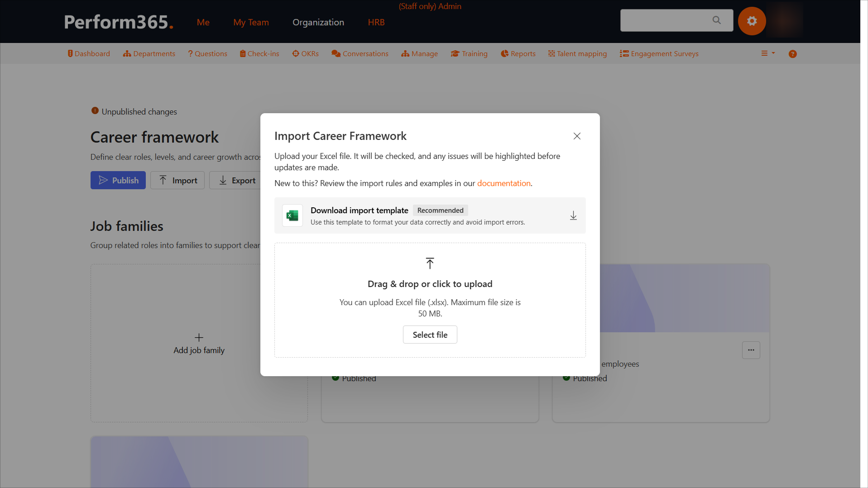Open the Me tab
The width and height of the screenshot is (868, 488).
click(x=203, y=22)
